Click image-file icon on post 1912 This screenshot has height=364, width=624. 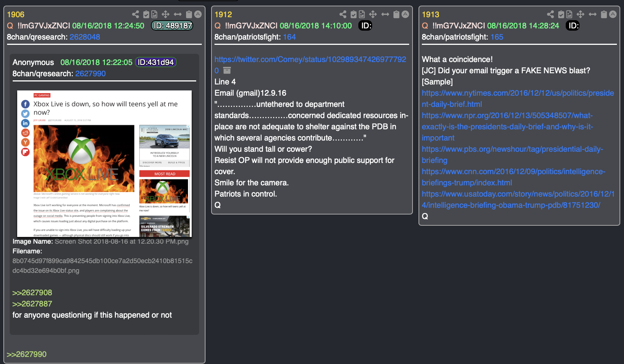point(362,14)
